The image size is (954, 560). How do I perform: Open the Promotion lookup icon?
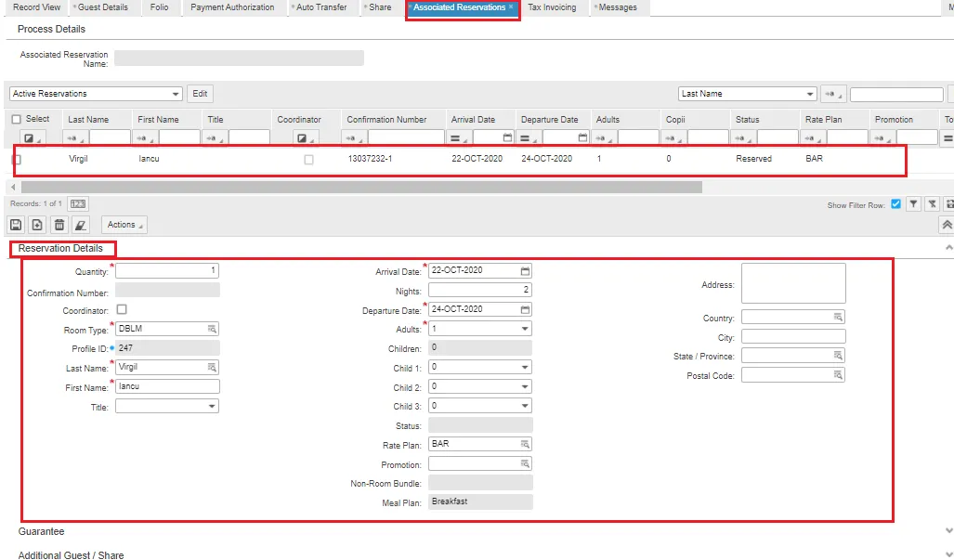[525, 464]
